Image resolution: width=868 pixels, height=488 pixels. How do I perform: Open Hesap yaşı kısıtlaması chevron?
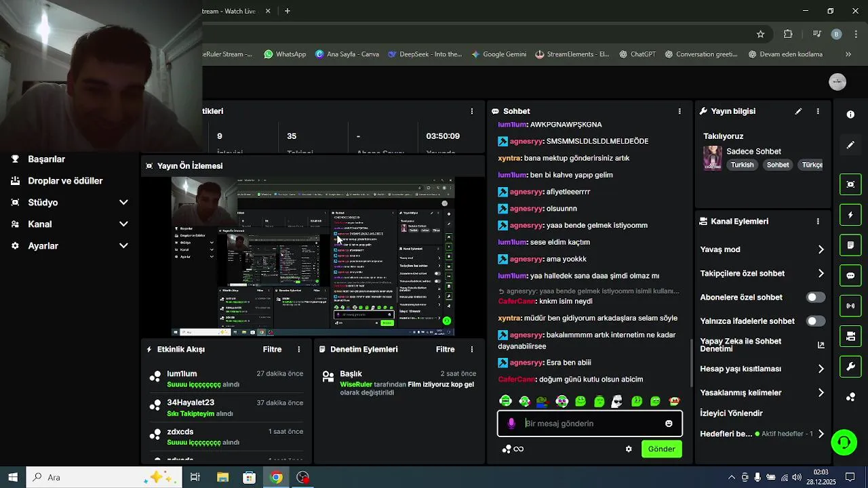(821, 369)
